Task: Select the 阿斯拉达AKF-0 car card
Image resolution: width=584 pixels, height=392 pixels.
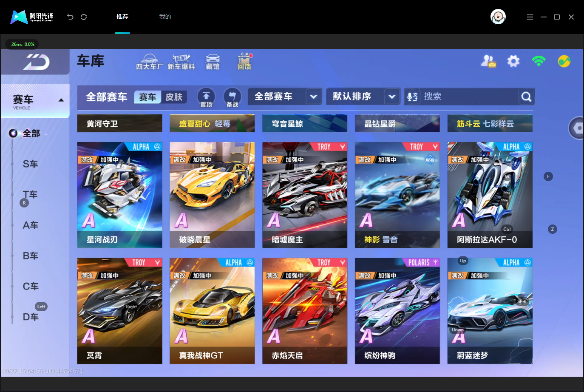Action: click(490, 195)
